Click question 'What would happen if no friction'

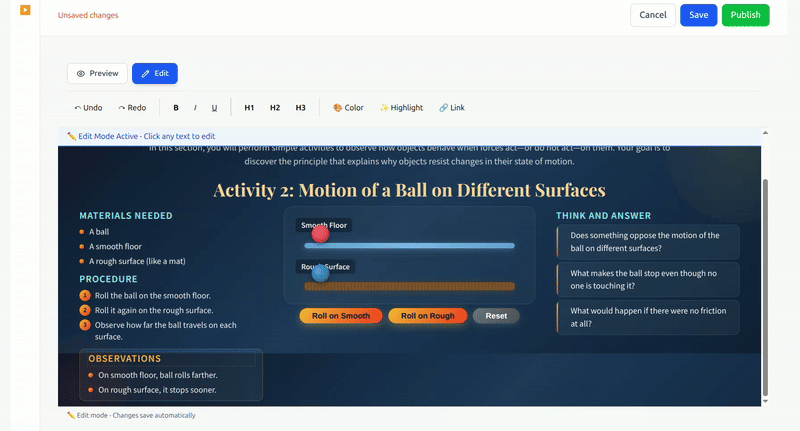tap(648, 317)
